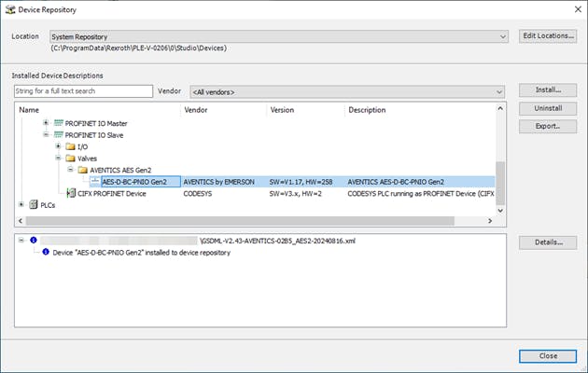Screen dimensions: 588x373
Task: Click the AVENTICS AES Gen2 folder icon
Action: click(x=82, y=170)
